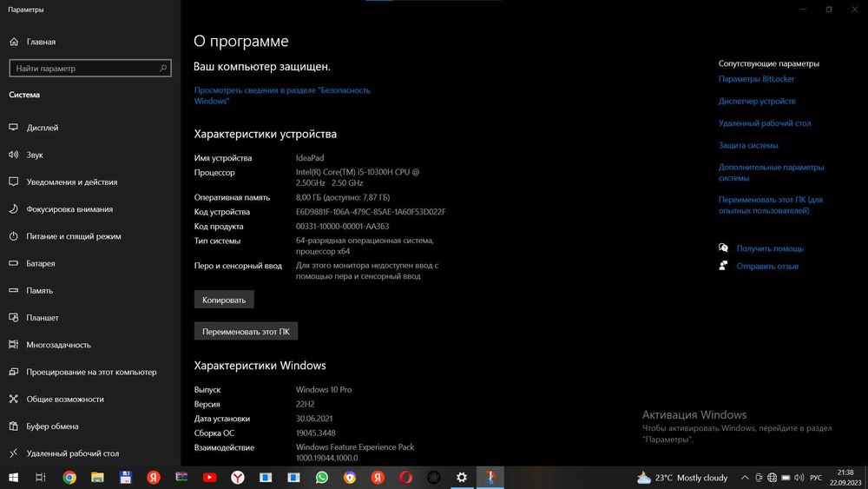Open Task View on the taskbar
The width and height of the screenshot is (868, 489).
pos(41,478)
